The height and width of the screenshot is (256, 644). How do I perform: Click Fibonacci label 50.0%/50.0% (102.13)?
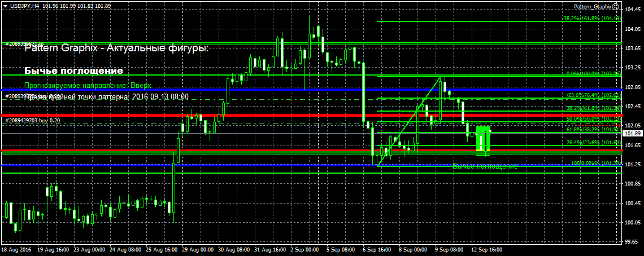[x=593, y=118]
